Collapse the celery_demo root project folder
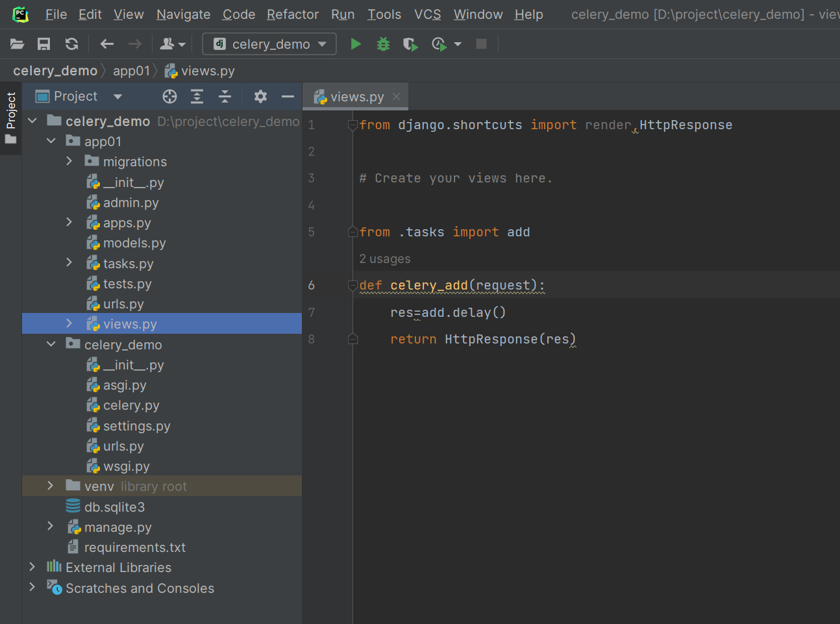This screenshot has height=624, width=840. pos(32,121)
